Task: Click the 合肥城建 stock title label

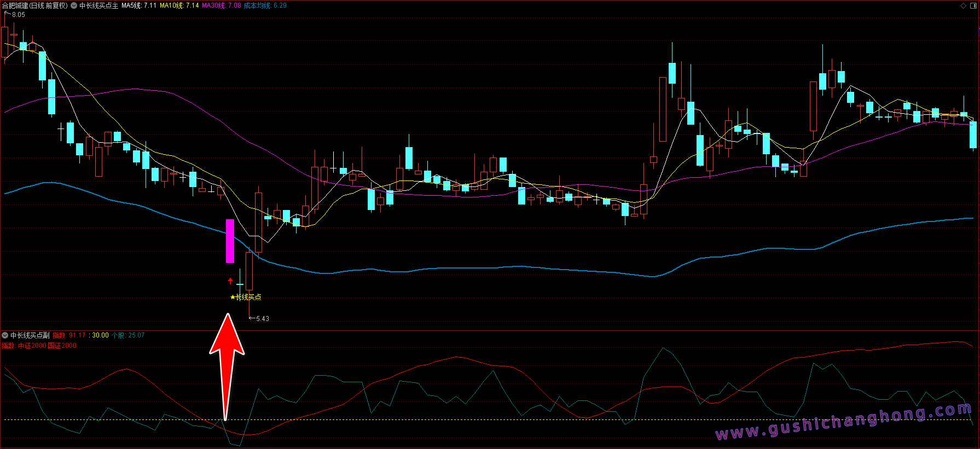Action: 15,5
